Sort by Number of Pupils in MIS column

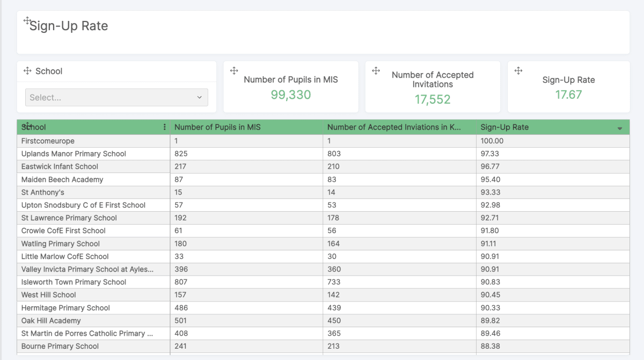pyautogui.click(x=217, y=127)
